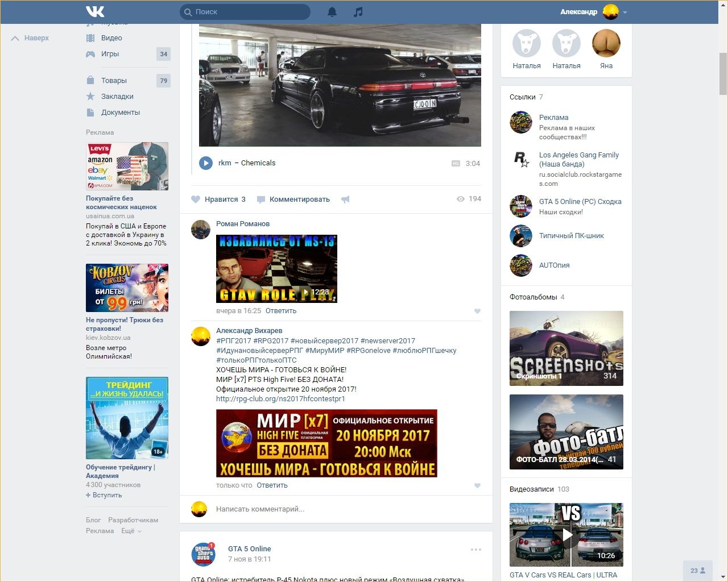
Task: Open the Rockstar logo link icon
Action: point(521,160)
